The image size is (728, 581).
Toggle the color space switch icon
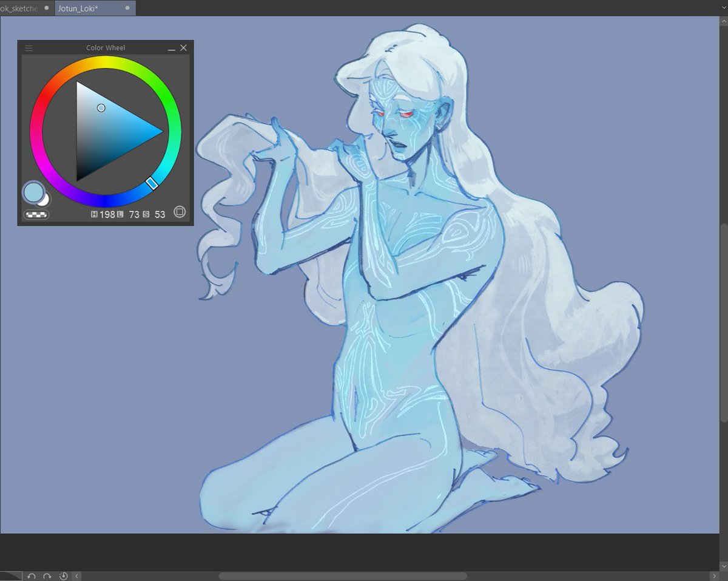pyautogui.click(x=180, y=212)
